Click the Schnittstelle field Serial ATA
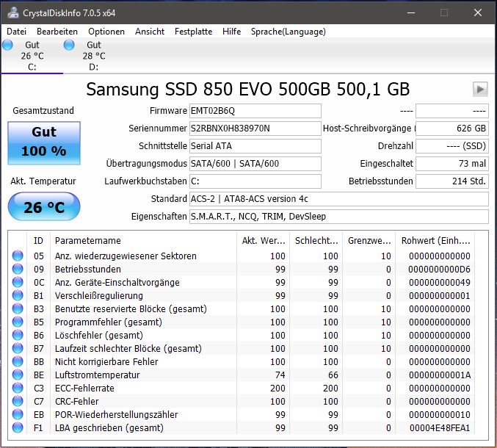This screenshot has width=497, height=448. click(255, 146)
